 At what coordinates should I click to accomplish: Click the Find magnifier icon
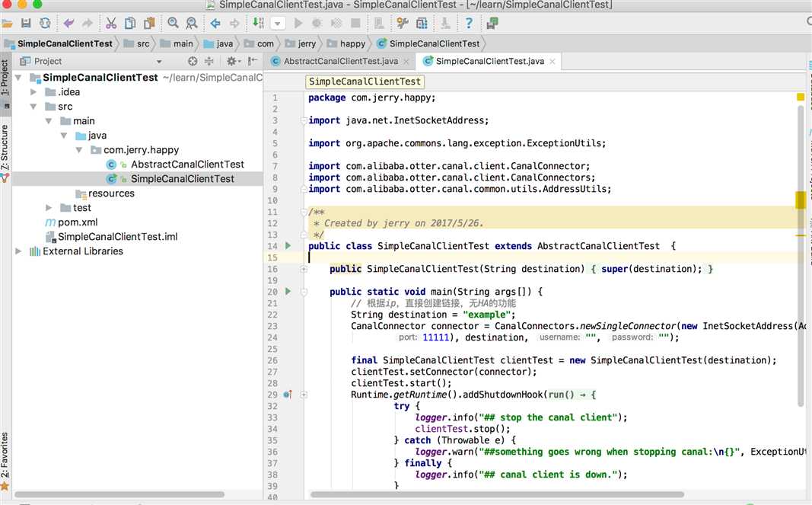[173, 24]
